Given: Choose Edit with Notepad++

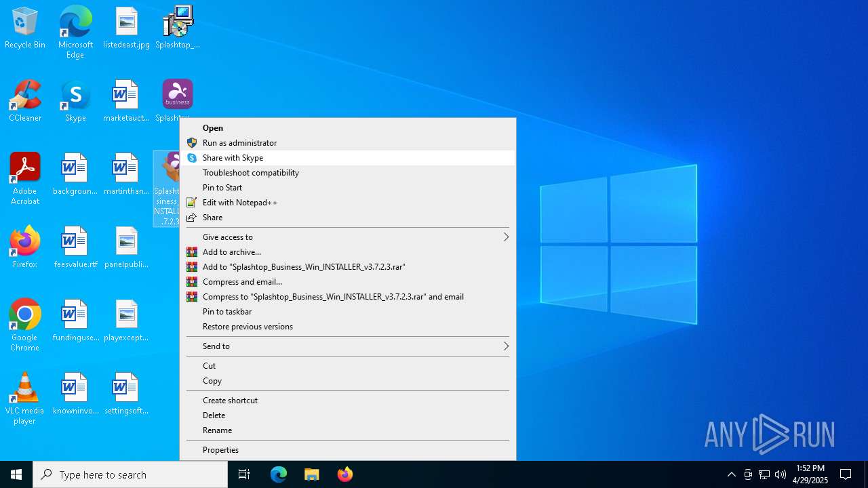Looking at the screenshot, I should pyautogui.click(x=348, y=203).
